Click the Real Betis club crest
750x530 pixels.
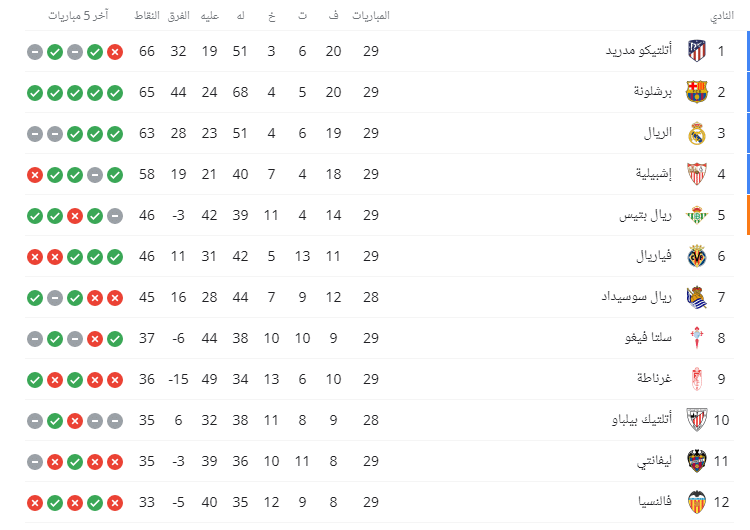point(697,215)
